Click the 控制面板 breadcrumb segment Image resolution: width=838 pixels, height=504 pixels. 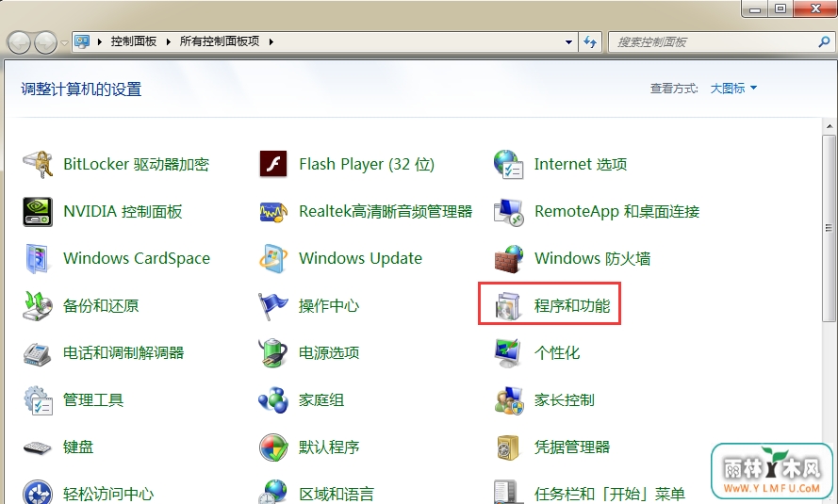click(x=134, y=41)
